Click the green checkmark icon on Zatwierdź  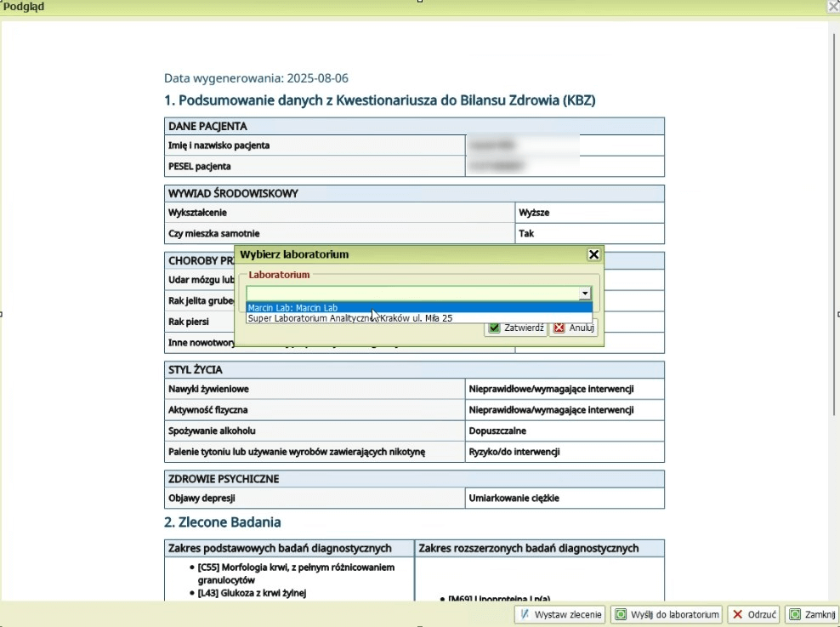pos(495,328)
